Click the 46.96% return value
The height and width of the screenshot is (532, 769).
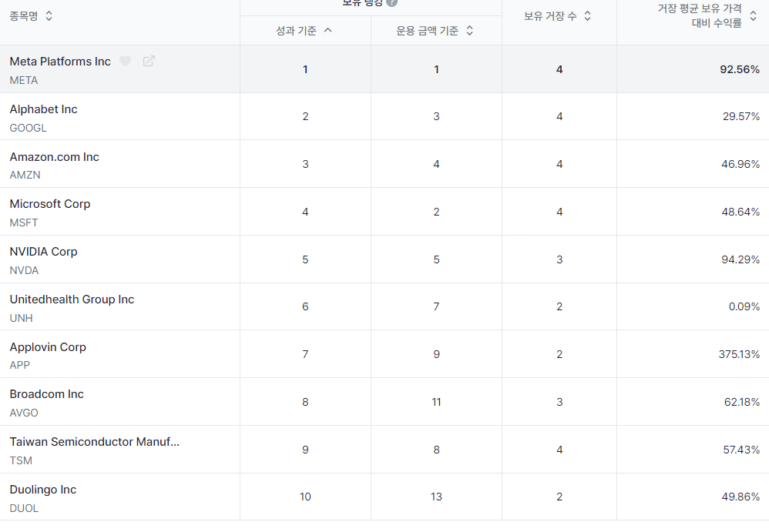pos(740,164)
